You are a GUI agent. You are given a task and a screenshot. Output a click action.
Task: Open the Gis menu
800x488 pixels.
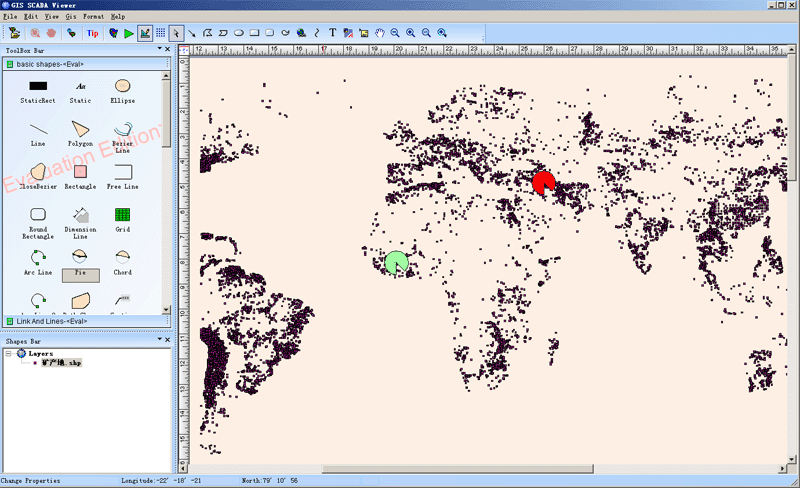(x=70, y=17)
